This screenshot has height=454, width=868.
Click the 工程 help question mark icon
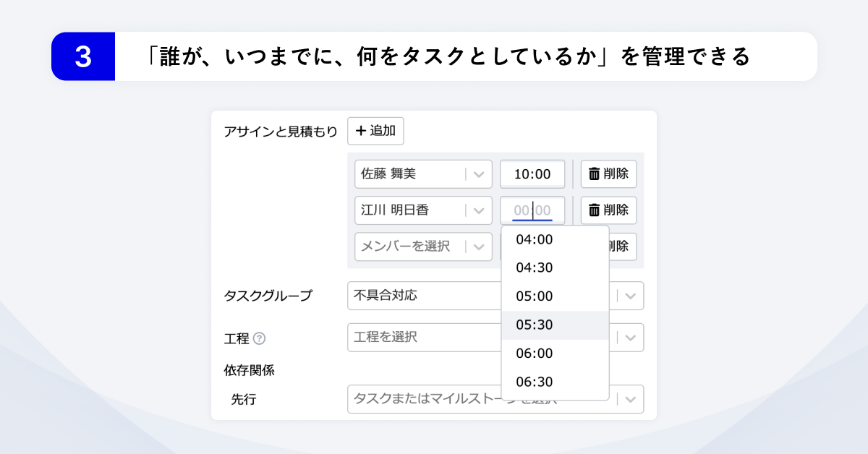coord(260,338)
